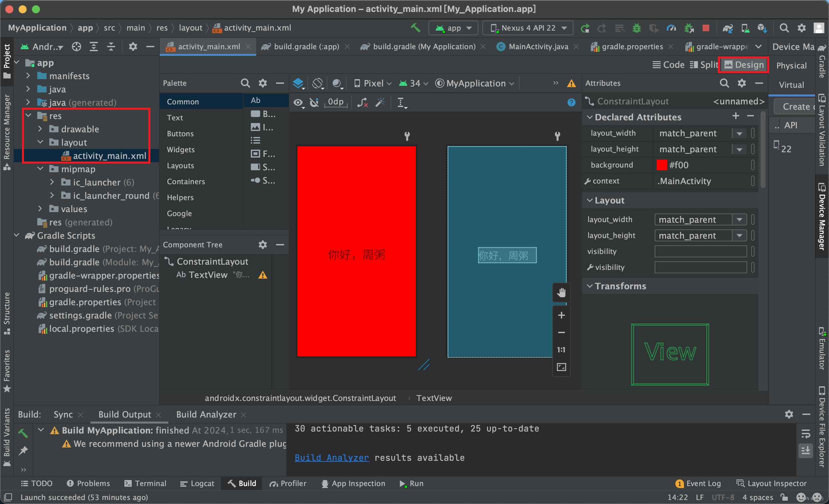Open the Build Analyzer tab
Viewport: 829px width, 504px height.
pos(206,414)
